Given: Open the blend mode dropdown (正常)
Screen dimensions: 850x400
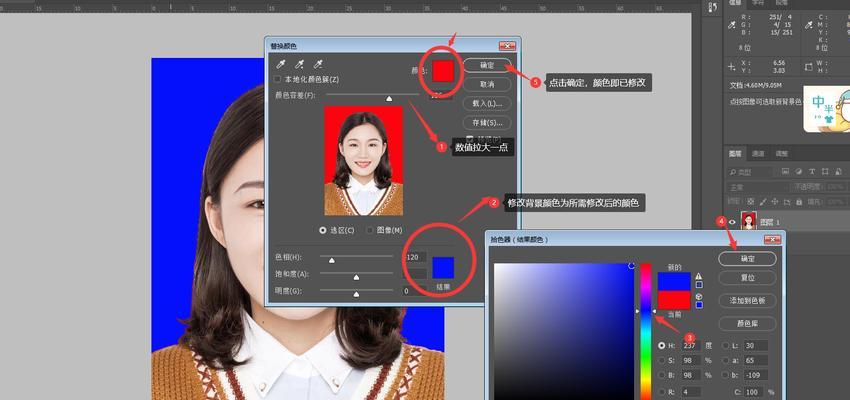Looking at the screenshot, I should (x=757, y=187).
